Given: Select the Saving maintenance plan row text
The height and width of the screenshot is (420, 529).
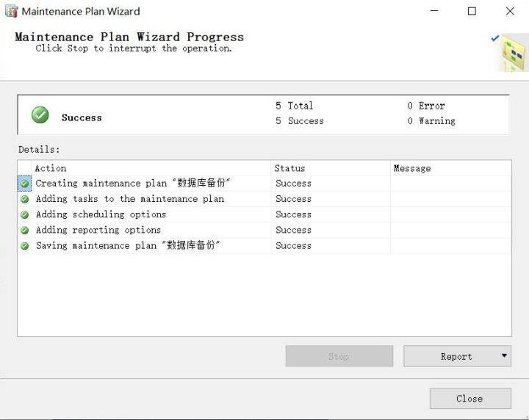Looking at the screenshot, I should click(x=128, y=246).
